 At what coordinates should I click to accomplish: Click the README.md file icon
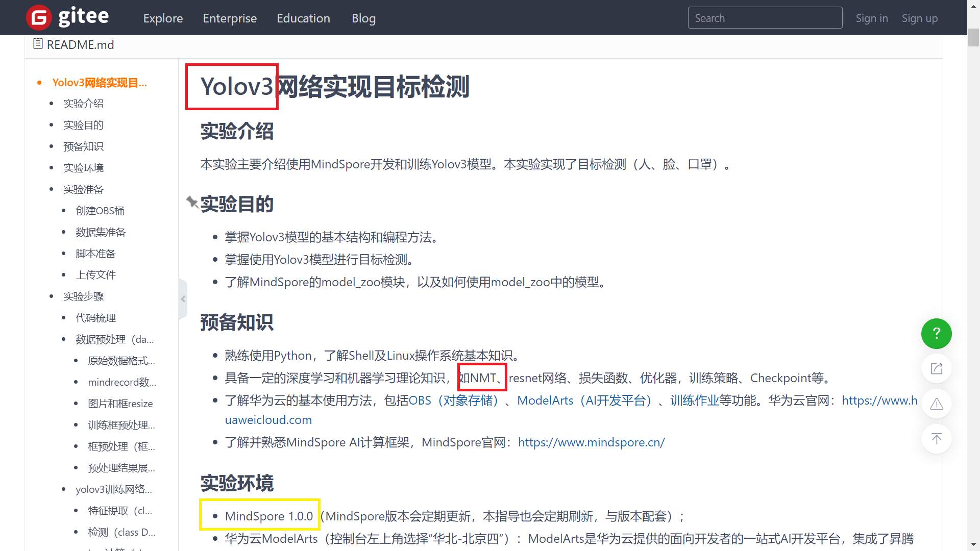point(38,44)
